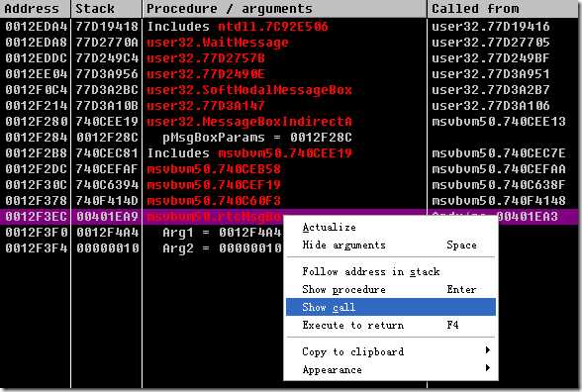The width and height of the screenshot is (582, 392).
Task: Click stack value 77D249C4
Action: (x=107, y=58)
